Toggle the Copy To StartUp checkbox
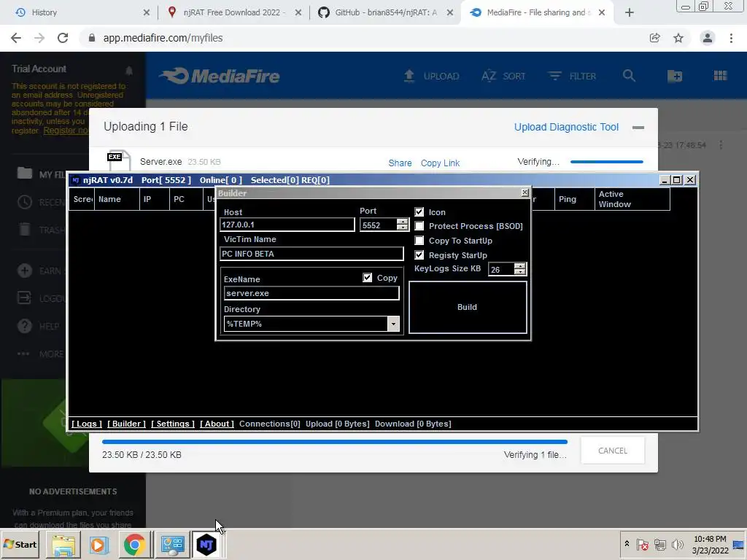This screenshot has width=747, height=560. pyautogui.click(x=419, y=241)
